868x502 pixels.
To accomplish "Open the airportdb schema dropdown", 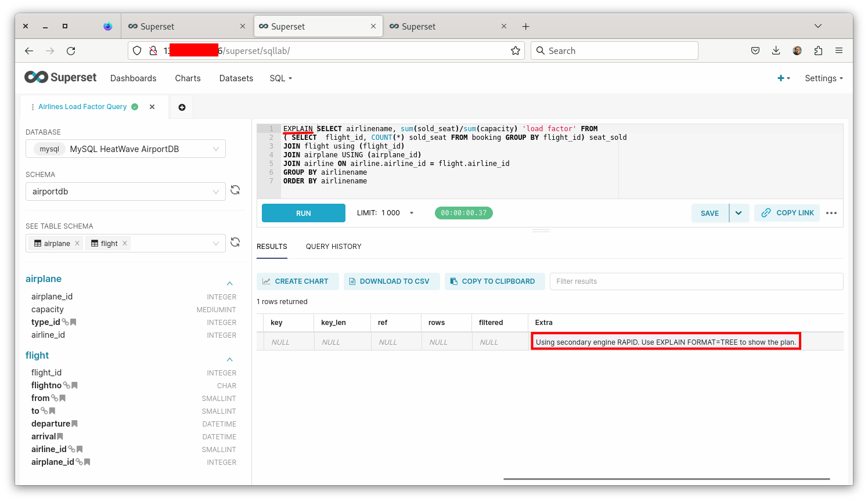I will (x=125, y=192).
